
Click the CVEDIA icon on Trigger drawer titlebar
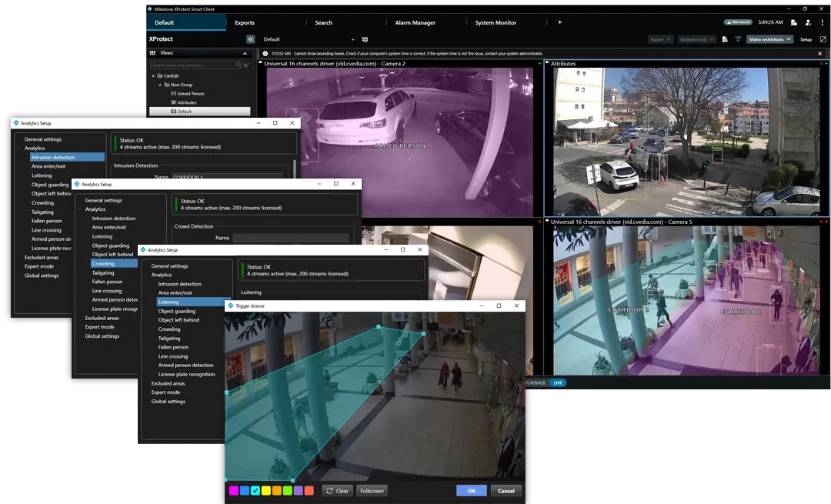click(229, 305)
